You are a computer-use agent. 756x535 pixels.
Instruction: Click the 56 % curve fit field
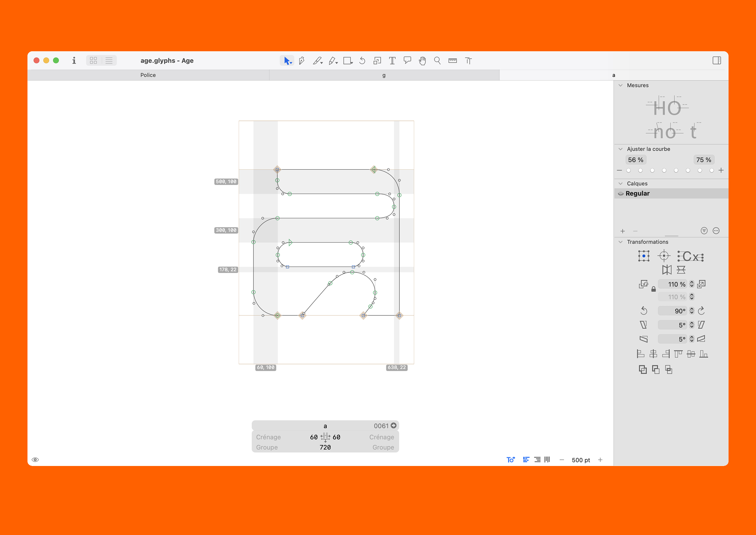point(635,160)
